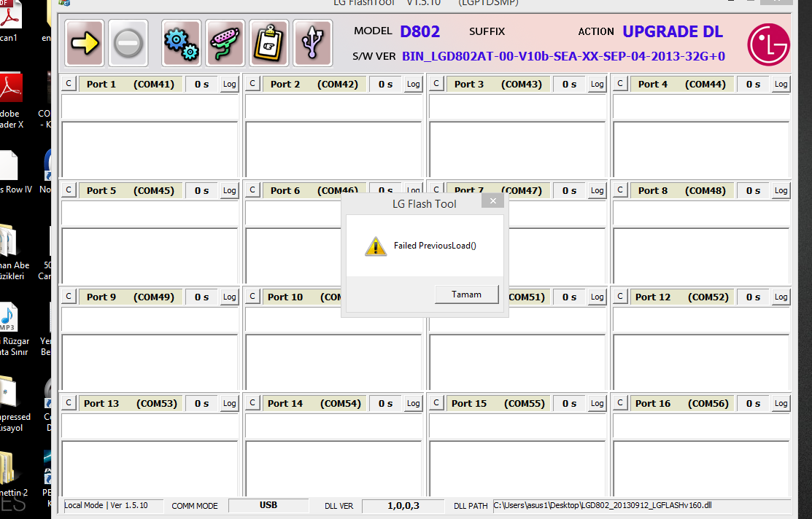
Task: Click the C button for Port 8
Action: pyautogui.click(x=620, y=190)
